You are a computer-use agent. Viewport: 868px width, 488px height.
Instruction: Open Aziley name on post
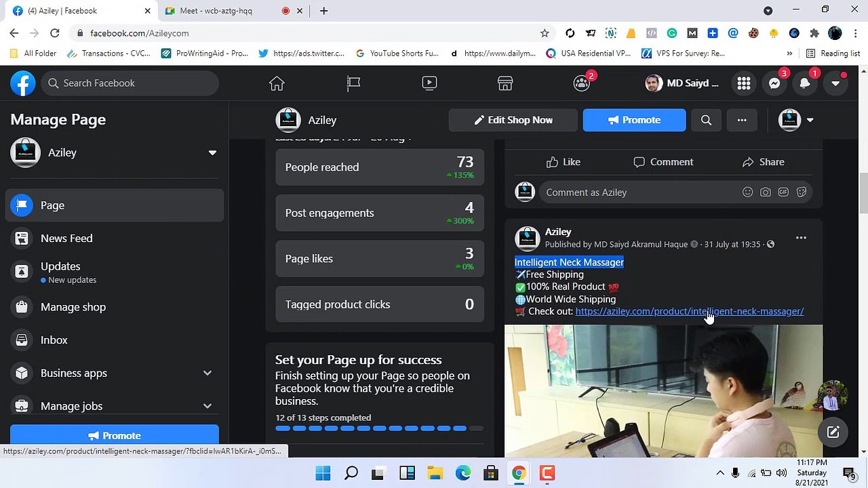point(558,232)
